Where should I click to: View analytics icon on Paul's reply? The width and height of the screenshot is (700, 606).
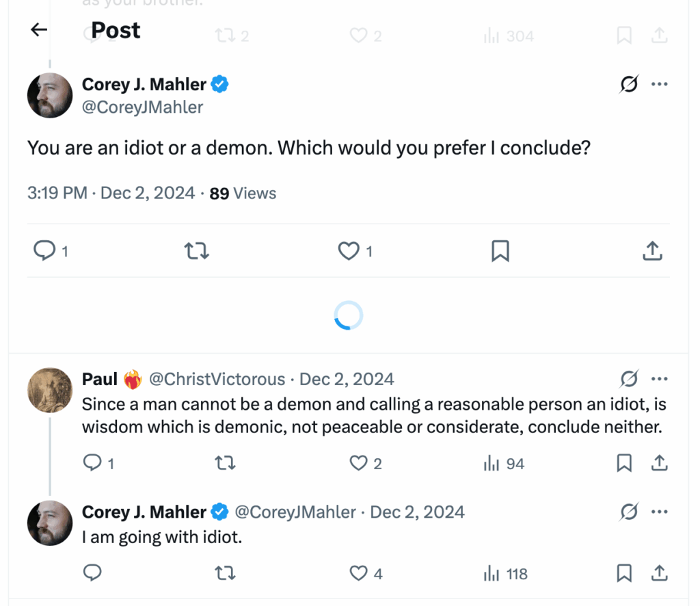(492, 463)
